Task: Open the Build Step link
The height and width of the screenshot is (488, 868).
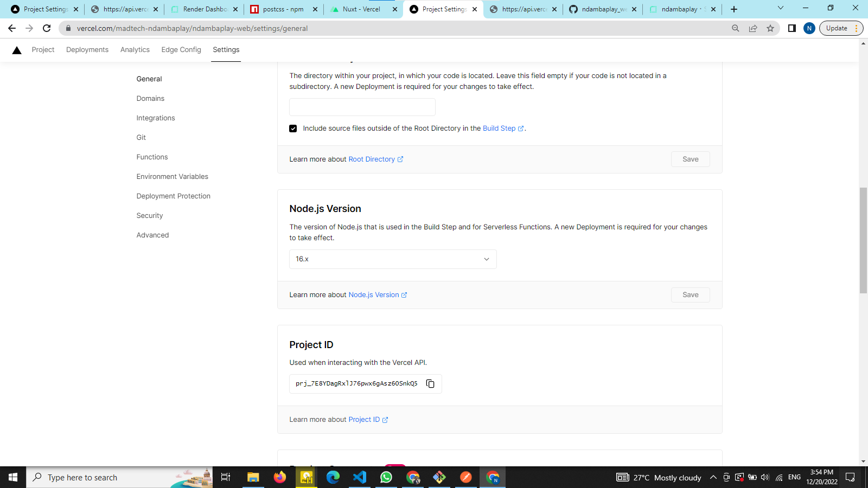Action: pyautogui.click(x=503, y=129)
